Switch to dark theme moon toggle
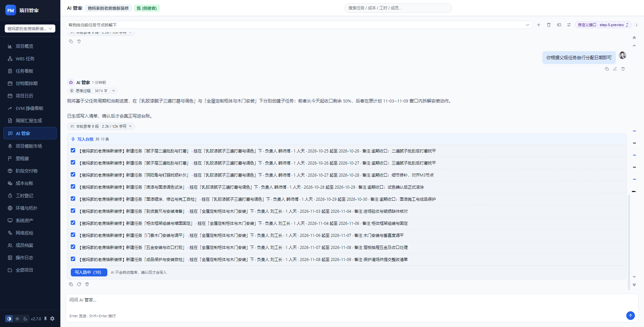This screenshot has height=327, width=644. coord(25,319)
